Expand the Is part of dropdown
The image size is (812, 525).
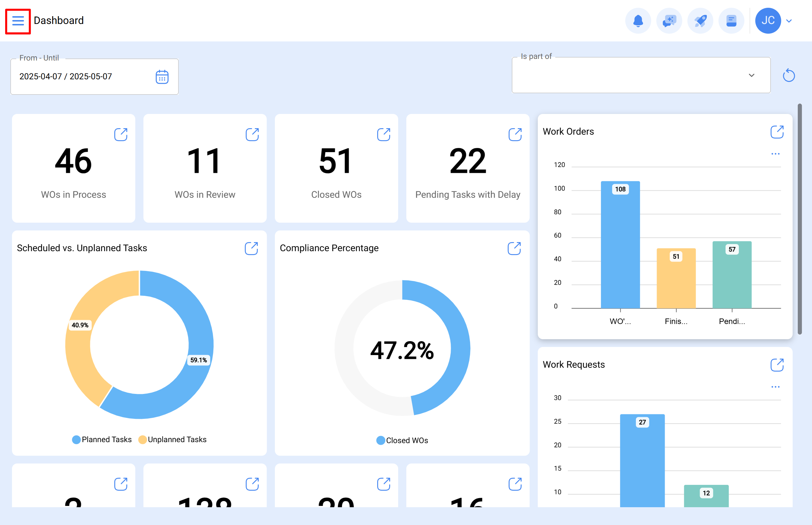(752, 75)
